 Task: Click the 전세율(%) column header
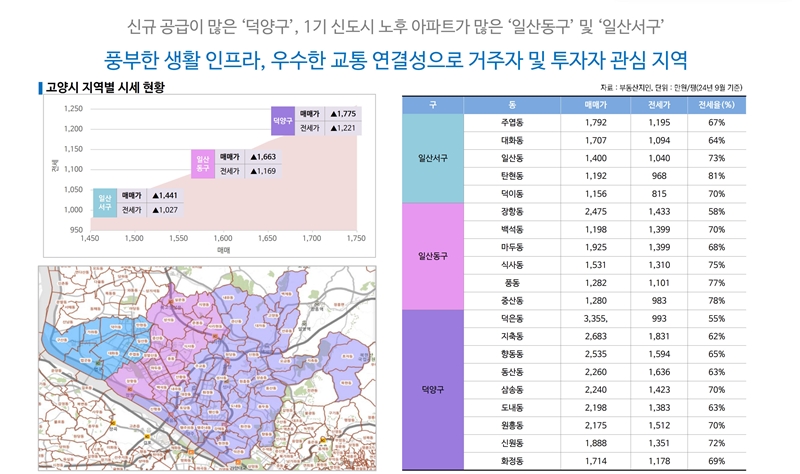[x=716, y=104]
